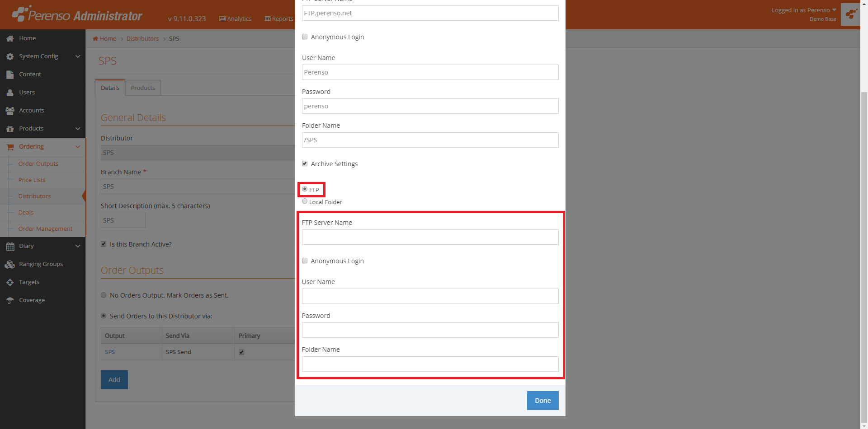This screenshot has width=868, height=429.
Task: Click the Users person icon
Action: pos(10,93)
